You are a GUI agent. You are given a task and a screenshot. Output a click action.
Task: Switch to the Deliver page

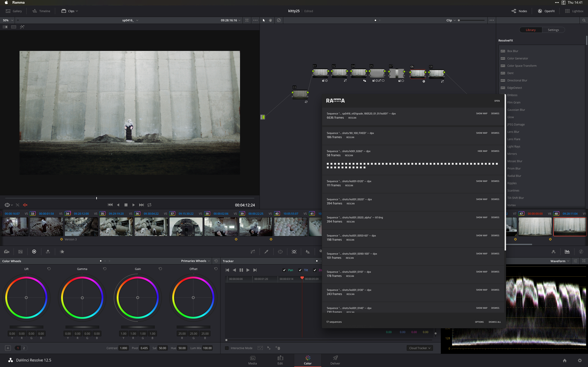point(335,360)
